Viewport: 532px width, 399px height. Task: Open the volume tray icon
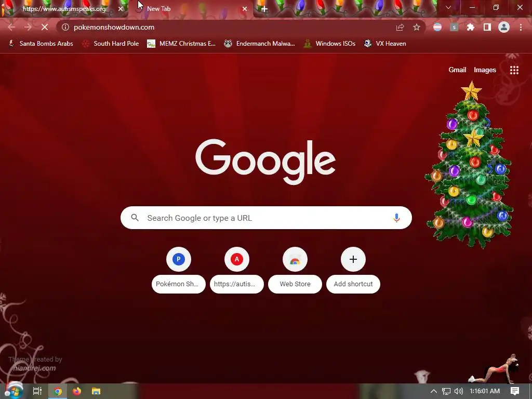pyautogui.click(x=459, y=391)
